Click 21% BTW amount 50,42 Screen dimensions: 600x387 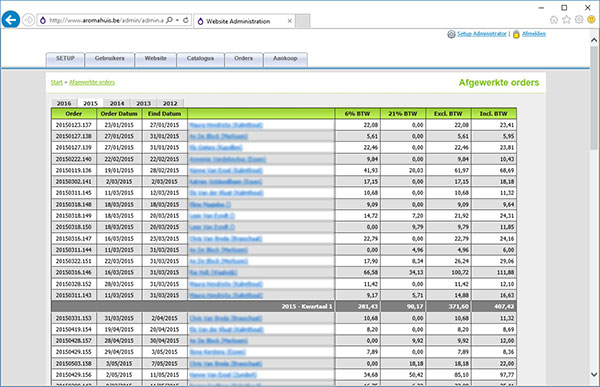[x=416, y=375]
